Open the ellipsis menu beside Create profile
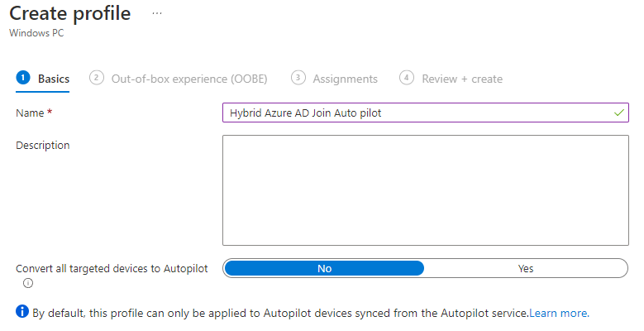Image resolution: width=644 pixels, height=331 pixels. click(157, 13)
